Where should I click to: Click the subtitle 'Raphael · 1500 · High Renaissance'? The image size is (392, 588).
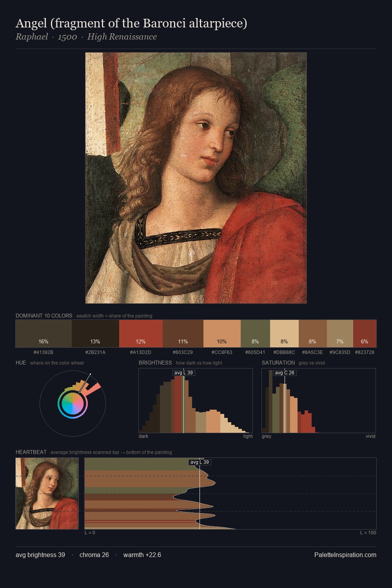point(86,37)
